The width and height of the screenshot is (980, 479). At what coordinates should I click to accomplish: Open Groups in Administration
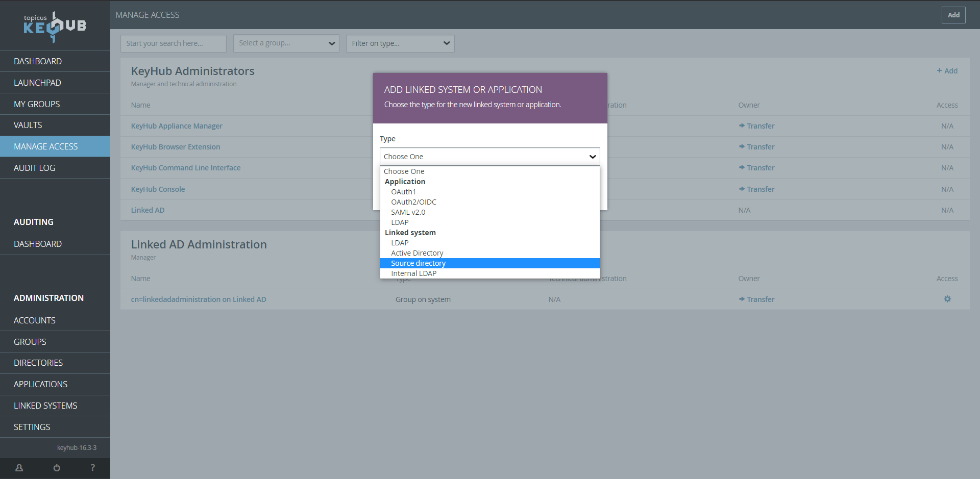55,342
